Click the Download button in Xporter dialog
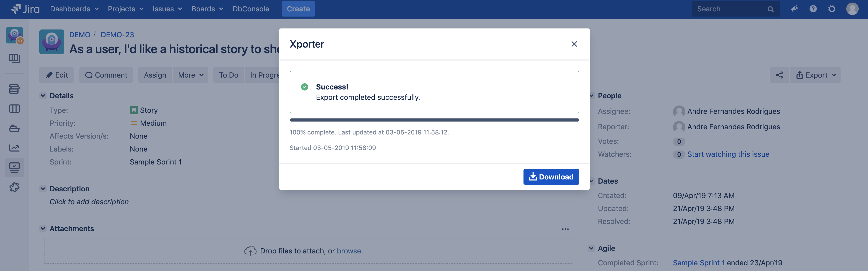Screen dimensions: 868x271 551,177
